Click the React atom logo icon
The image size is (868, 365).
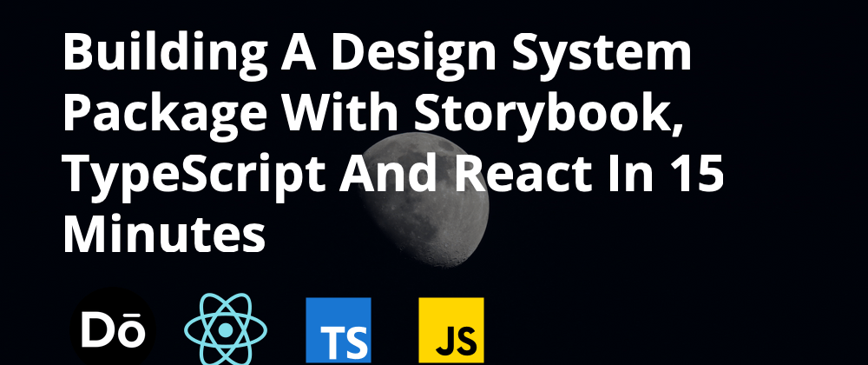coord(226,330)
